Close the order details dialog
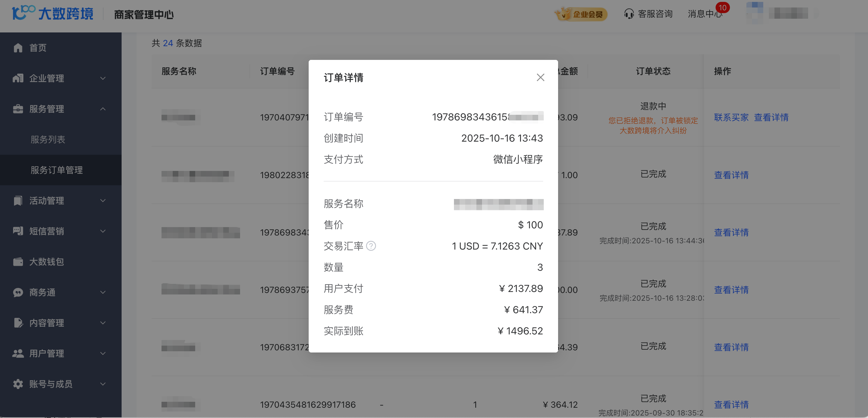The width and height of the screenshot is (868, 418). pyautogui.click(x=540, y=78)
